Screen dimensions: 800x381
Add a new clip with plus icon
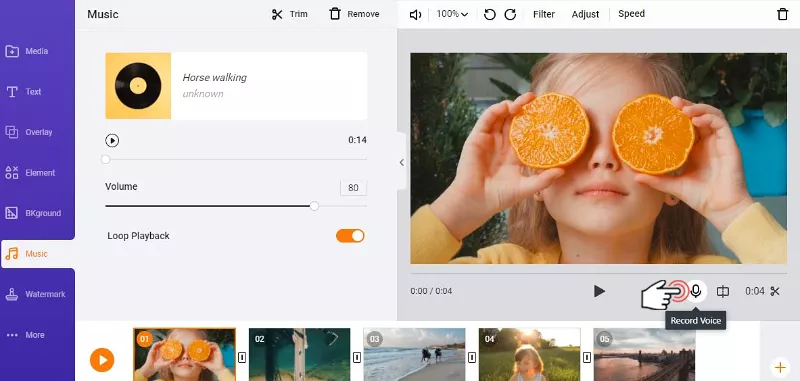(x=780, y=367)
